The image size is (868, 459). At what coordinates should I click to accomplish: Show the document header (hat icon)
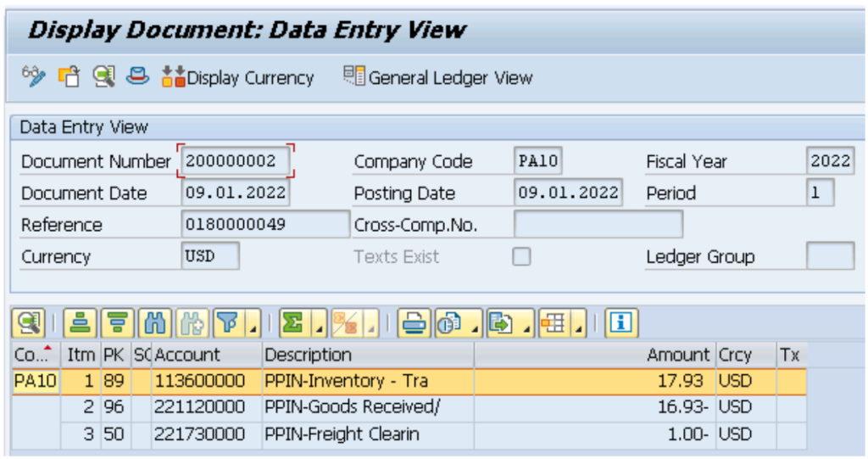click(137, 76)
